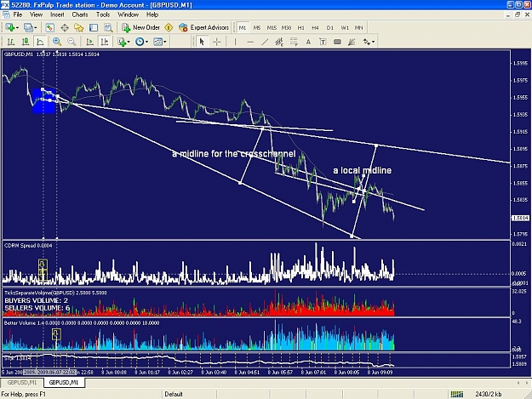Select the text 'A' drawing tool
The width and height of the screenshot is (532, 399).
click(308, 42)
